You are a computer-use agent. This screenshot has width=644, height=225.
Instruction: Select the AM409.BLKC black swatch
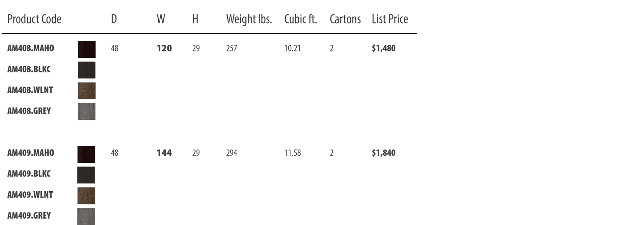point(86,175)
